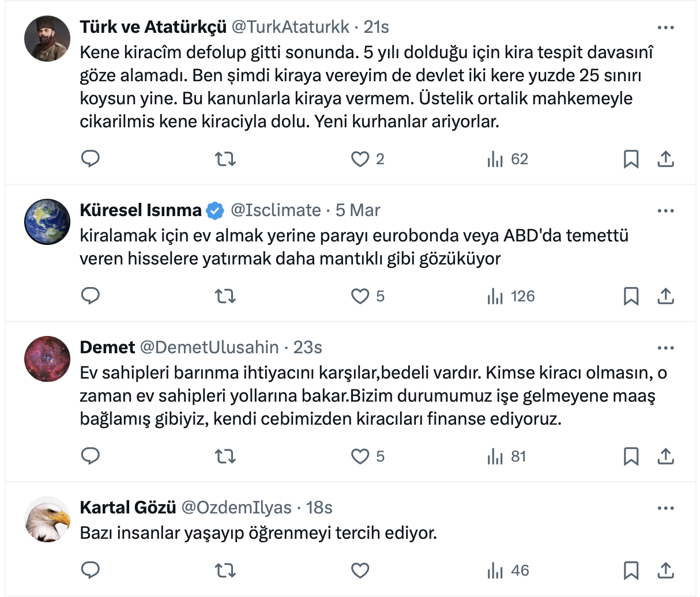Share Kartal Gözü's tweet
The width and height of the screenshot is (700, 597).
click(665, 570)
